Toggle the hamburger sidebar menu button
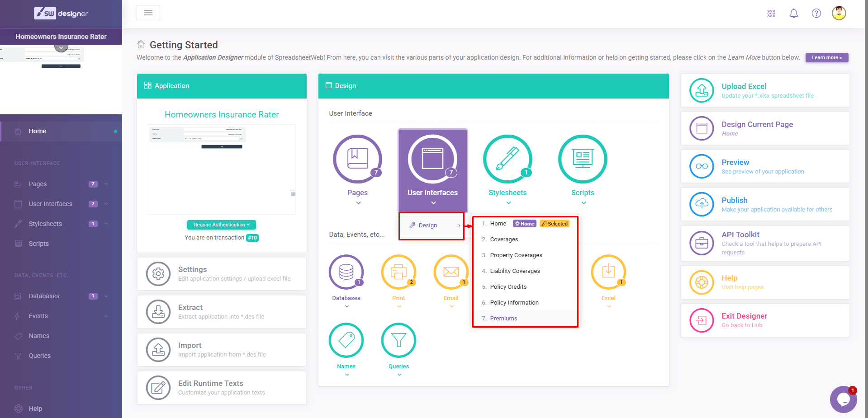Viewport: 868px width, 418px height. [x=148, y=13]
